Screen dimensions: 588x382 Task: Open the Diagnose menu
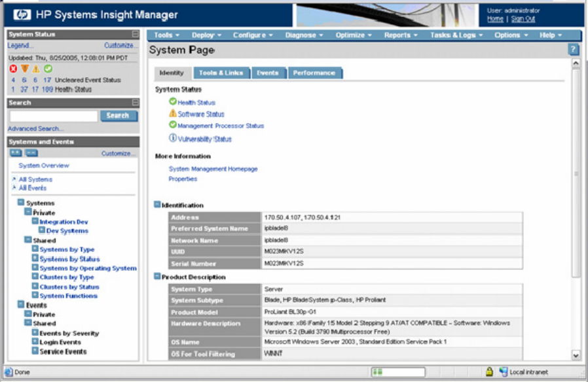click(x=304, y=35)
